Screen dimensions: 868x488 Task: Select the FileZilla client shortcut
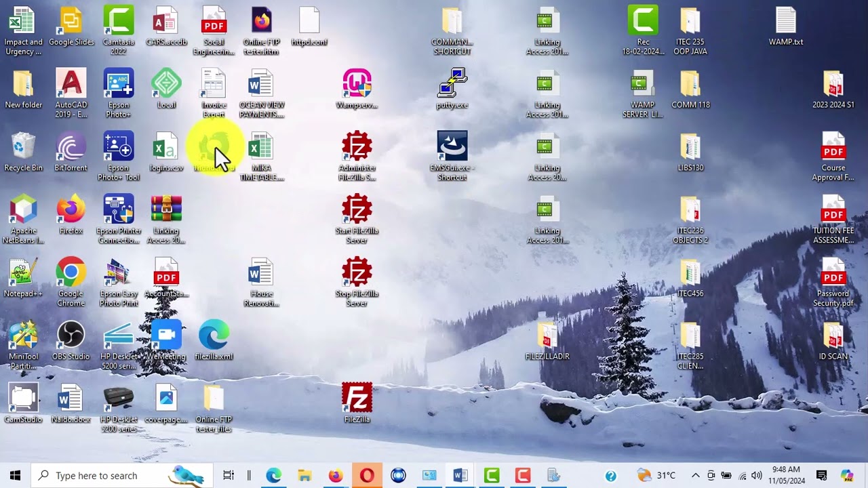tap(357, 405)
